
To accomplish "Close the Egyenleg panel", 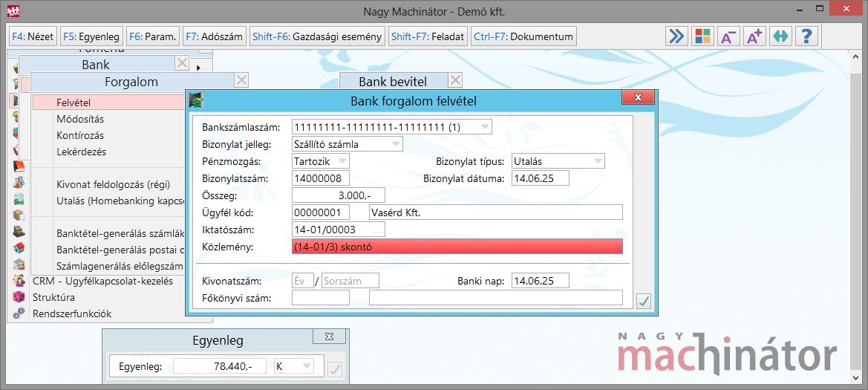I will [x=330, y=337].
